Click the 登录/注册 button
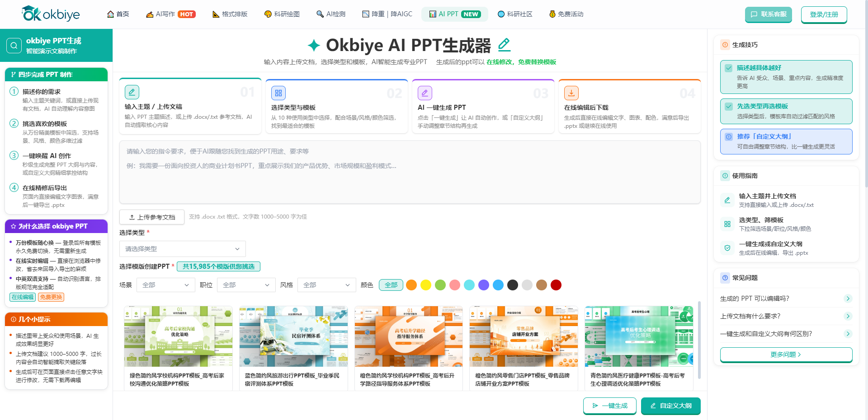This screenshot has height=420, width=868. pyautogui.click(x=824, y=14)
